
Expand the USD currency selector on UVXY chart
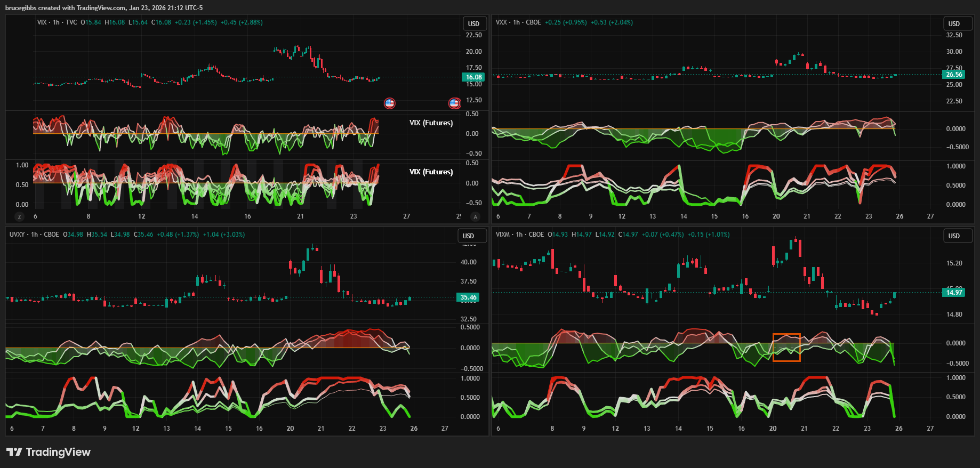(468, 236)
